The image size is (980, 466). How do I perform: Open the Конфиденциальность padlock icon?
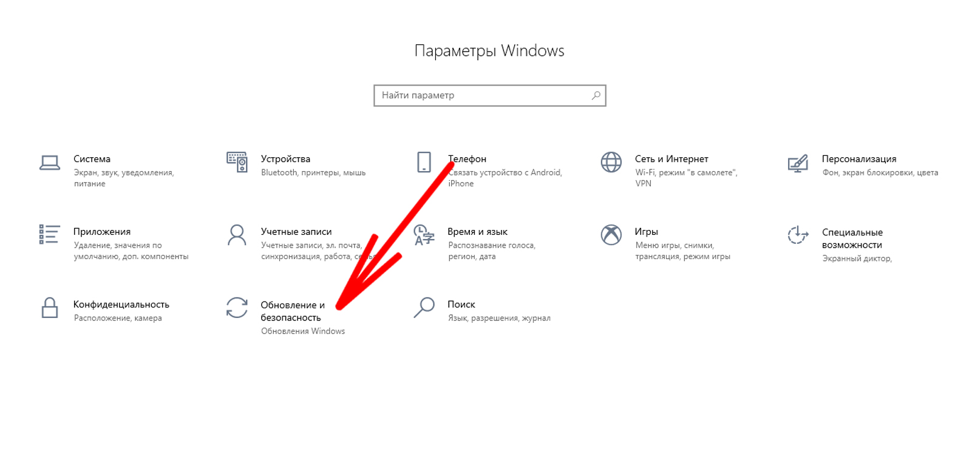(x=50, y=308)
